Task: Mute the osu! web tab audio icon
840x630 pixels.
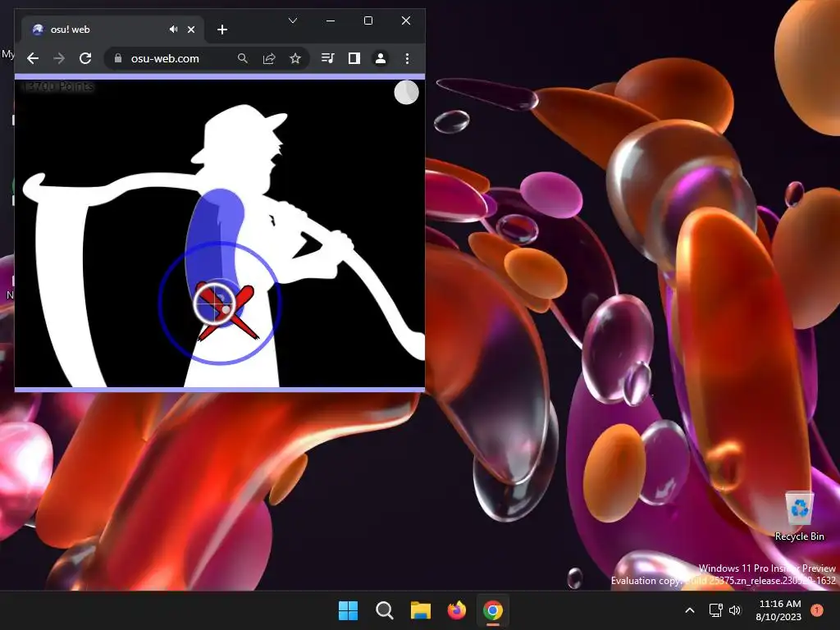Action: pyautogui.click(x=174, y=30)
